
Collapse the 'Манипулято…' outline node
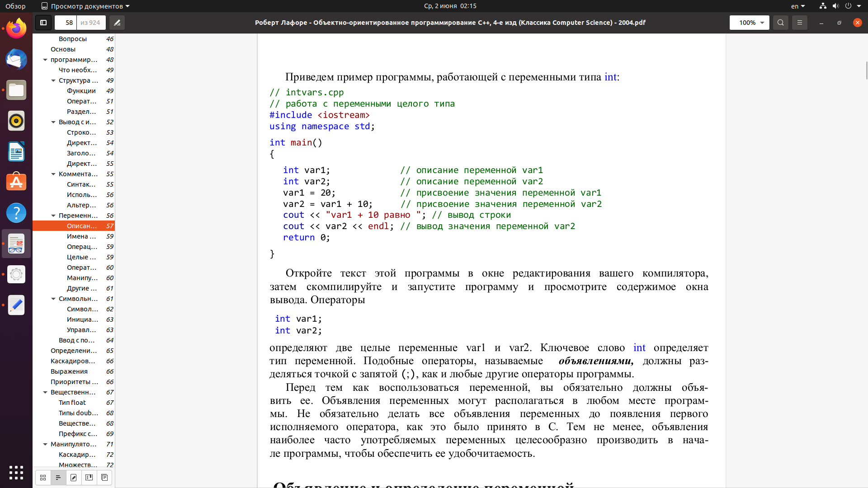point(45,444)
